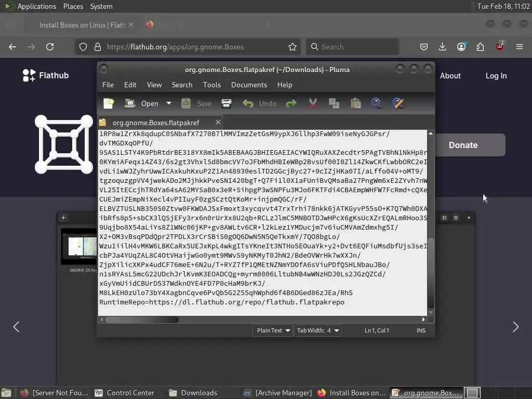532x399 pixels.
Task: Click the Pluma horizontal scrollbar thumb
Action: 142,320
